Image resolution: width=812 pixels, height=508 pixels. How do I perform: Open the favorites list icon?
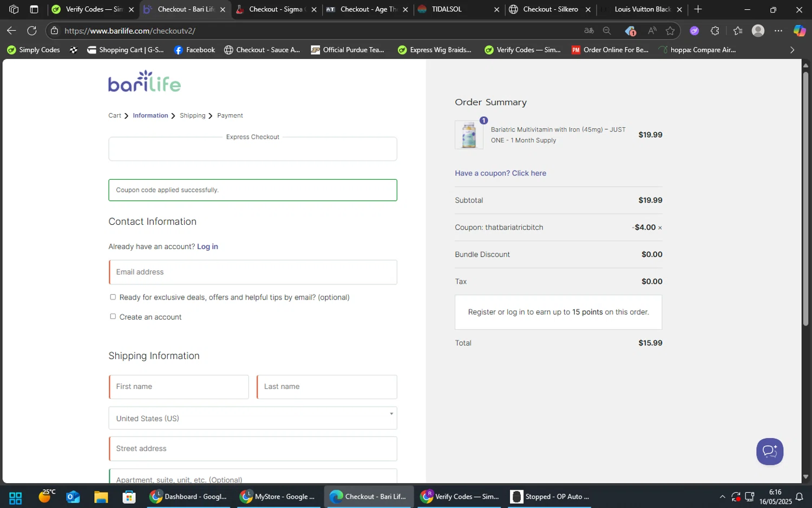pos(737,31)
